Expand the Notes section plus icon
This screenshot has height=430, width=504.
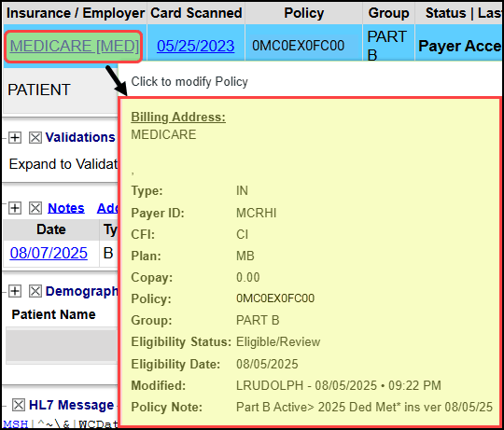click(x=15, y=208)
